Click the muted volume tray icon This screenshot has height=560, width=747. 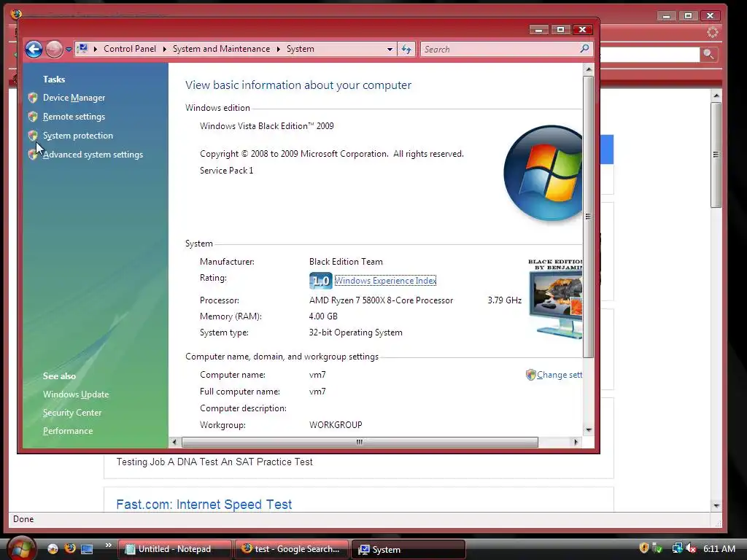pos(691,548)
